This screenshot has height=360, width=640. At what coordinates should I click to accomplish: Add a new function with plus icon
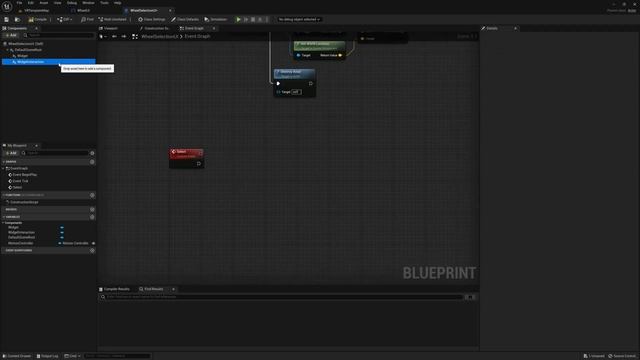tap(92, 195)
